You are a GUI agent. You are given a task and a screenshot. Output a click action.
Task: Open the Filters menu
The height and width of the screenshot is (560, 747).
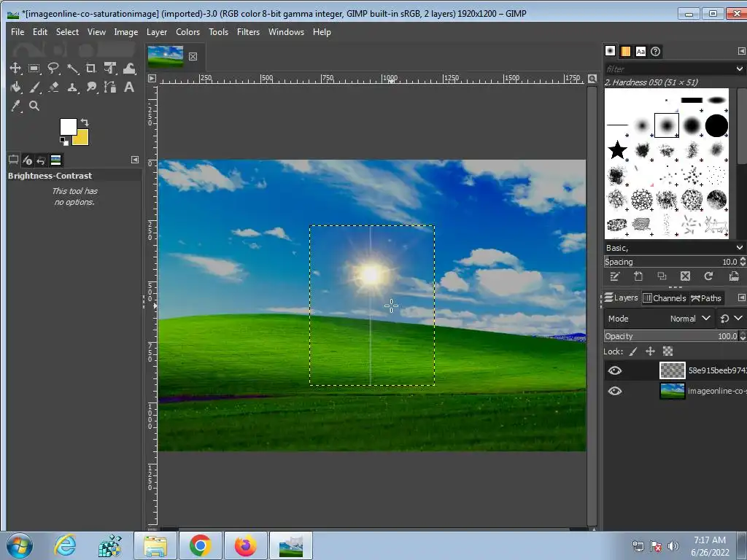click(248, 32)
